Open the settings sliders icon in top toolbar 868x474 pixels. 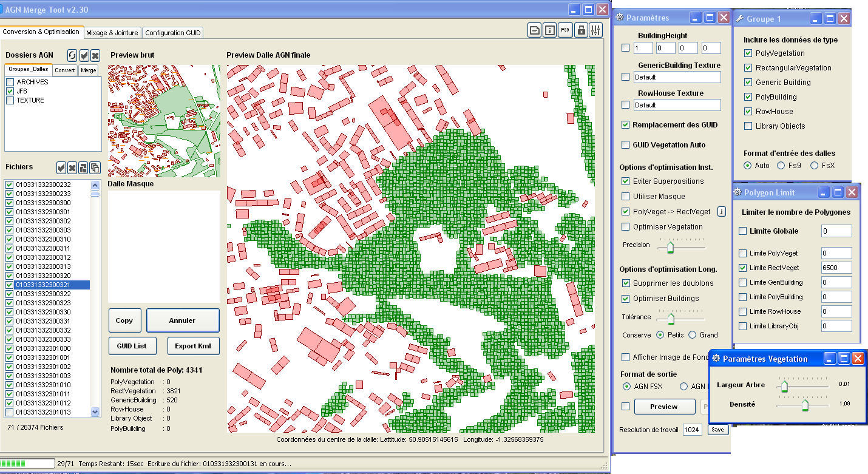[x=595, y=30]
